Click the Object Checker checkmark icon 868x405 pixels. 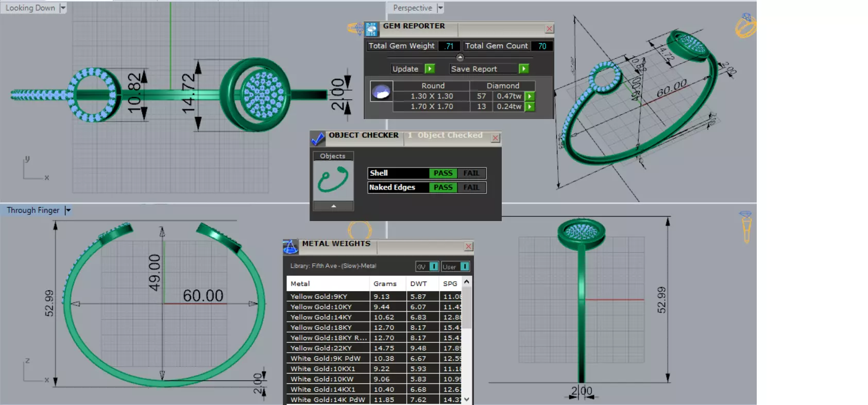click(318, 139)
